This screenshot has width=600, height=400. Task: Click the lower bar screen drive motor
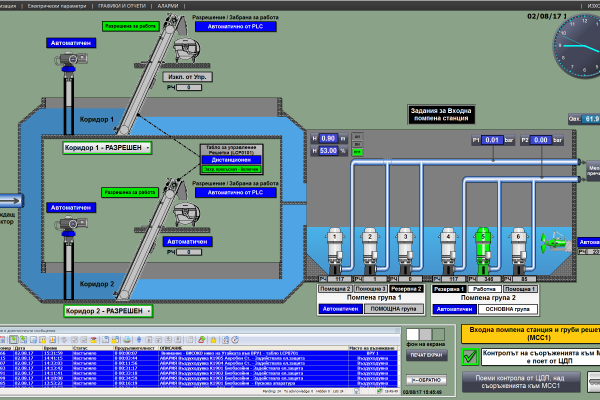[186, 214]
